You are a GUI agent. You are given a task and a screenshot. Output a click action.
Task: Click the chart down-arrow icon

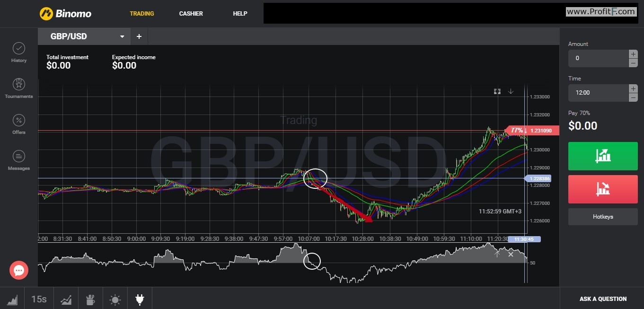511,91
